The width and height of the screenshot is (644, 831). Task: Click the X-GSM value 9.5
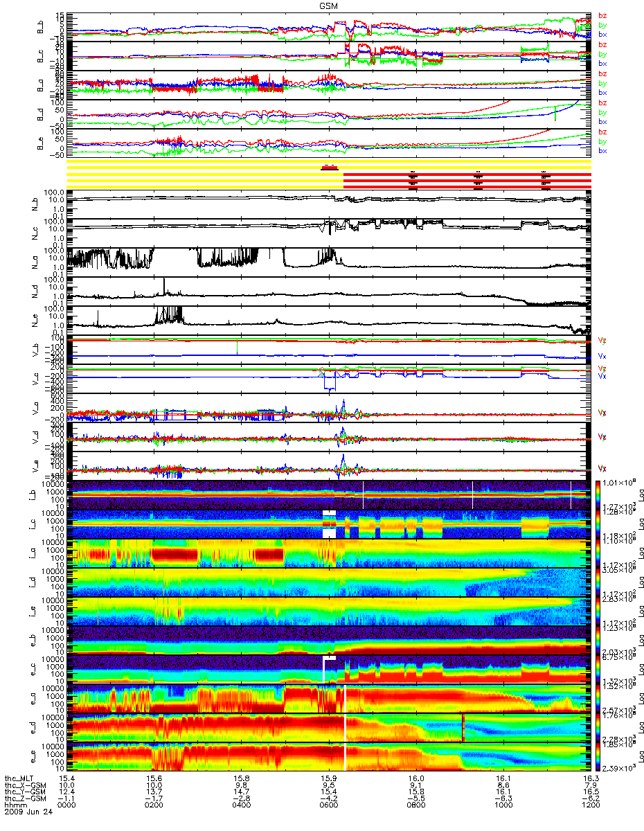coord(328,785)
